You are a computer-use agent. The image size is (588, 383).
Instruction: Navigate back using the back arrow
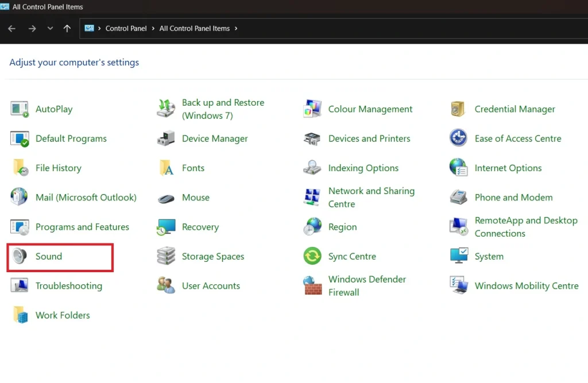click(11, 28)
